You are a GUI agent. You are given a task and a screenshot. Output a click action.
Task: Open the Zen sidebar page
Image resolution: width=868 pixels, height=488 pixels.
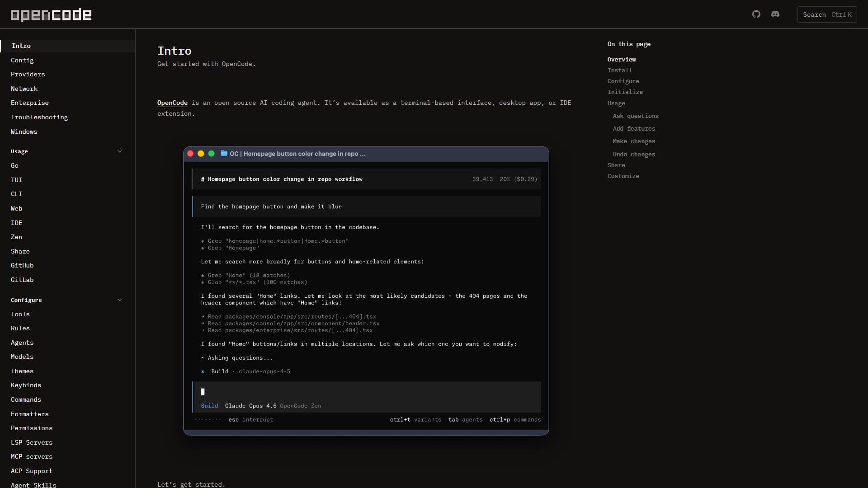pos(16,237)
